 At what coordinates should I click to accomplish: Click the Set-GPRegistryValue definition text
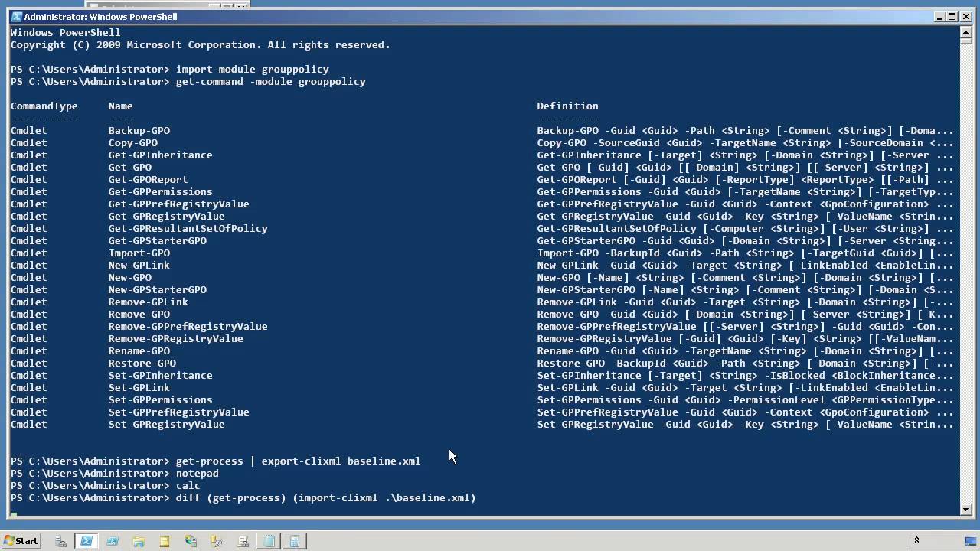pyautogui.click(x=745, y=424)
